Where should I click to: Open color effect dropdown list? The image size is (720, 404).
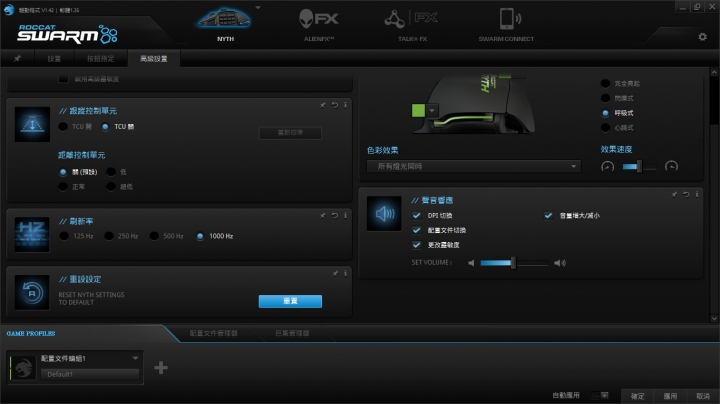click(473, 166)
